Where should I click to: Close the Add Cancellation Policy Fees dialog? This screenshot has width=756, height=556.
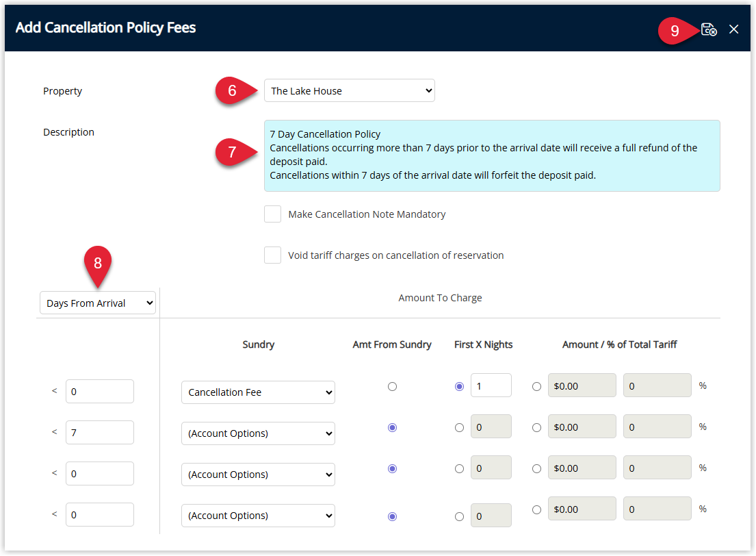coord(734,29)
